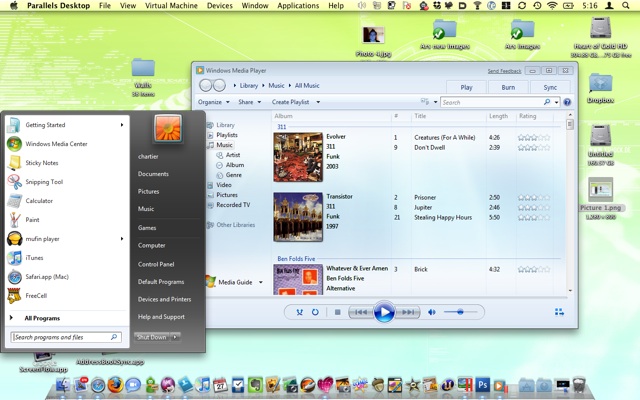
Task: Mute the Media Player volume
Action: [x=431, y=312]
